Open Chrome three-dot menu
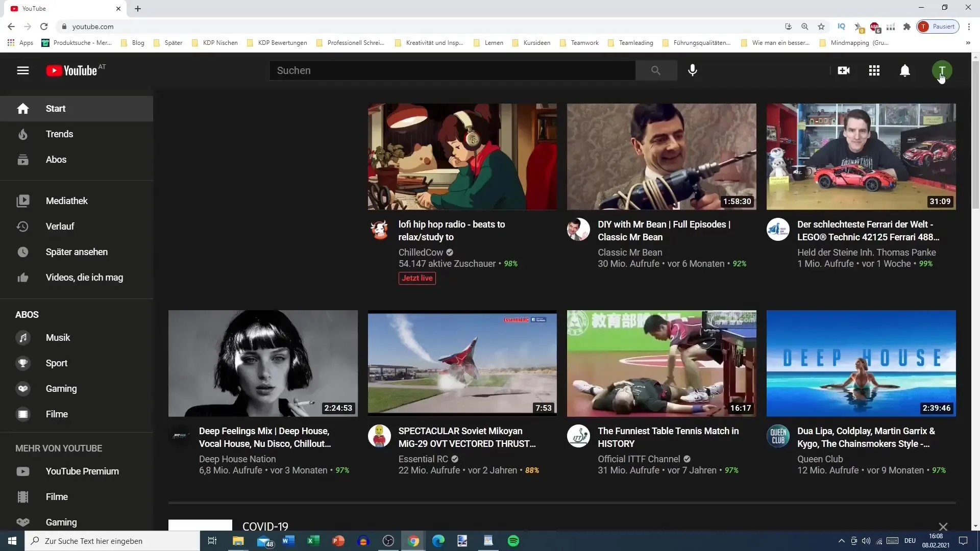This screenshot has width=980, height=551. [x=969, y=27]
